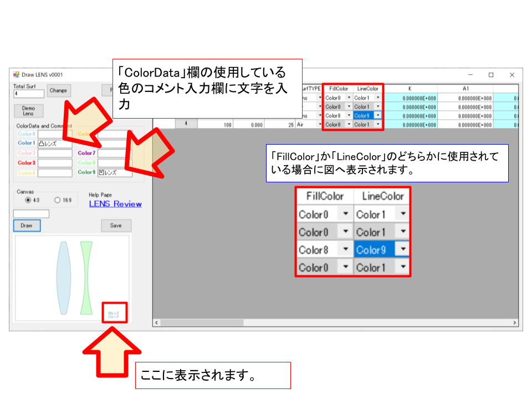Close the Draw LENS window
The width and height of the screenshot is (532, 399).
point(512,75)
